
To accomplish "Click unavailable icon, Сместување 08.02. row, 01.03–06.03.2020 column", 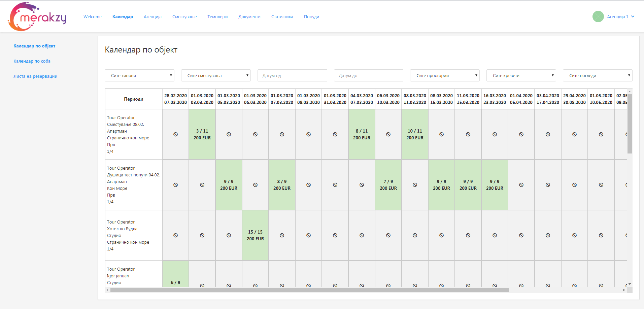I will tap(255, 134).
